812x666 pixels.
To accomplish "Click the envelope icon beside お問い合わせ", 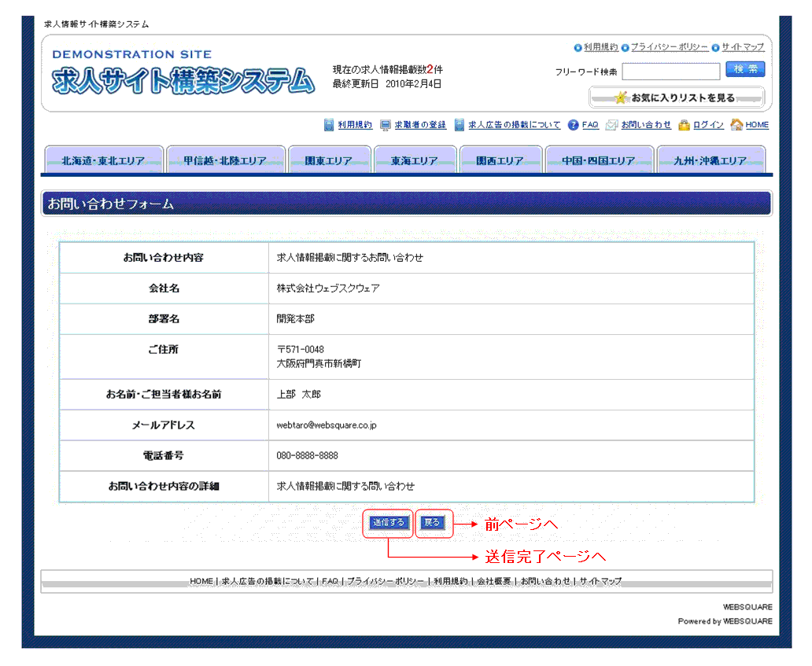I will tap(611, 125).
